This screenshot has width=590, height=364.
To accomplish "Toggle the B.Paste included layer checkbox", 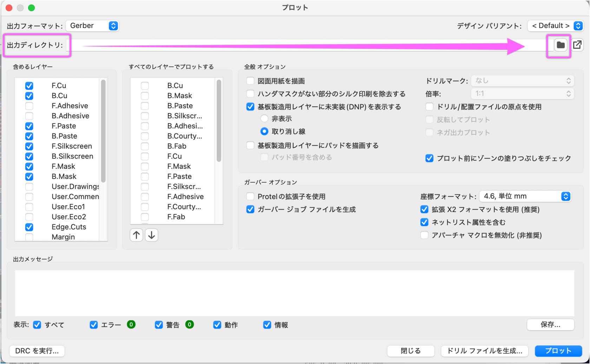I will point(29,136).
